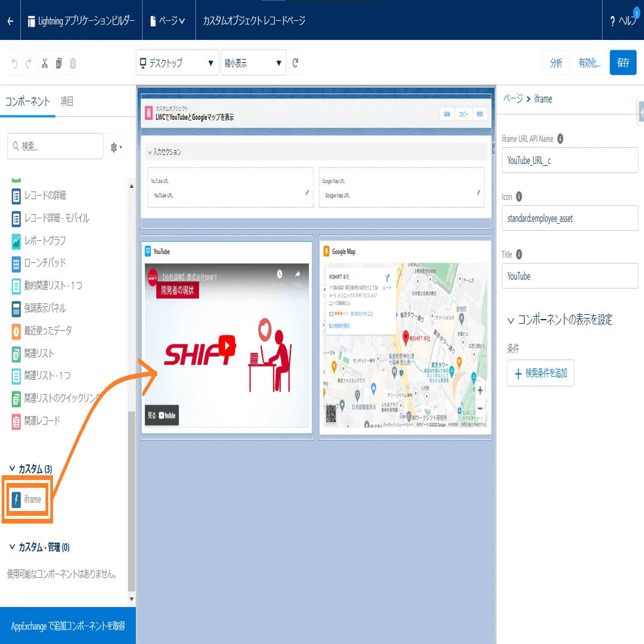Select 強調表示パネル component
This screenshot has width=644, height=644.
click(39, 308)
